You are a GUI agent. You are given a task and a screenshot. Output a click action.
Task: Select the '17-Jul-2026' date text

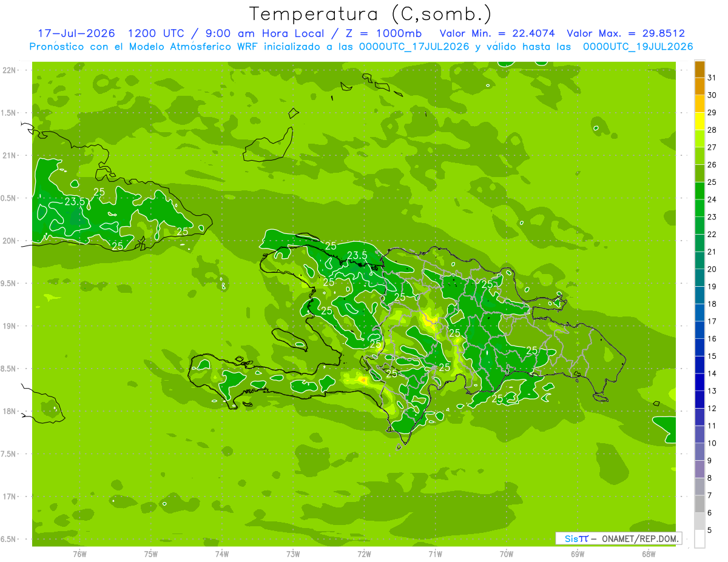tap(77, 33)
